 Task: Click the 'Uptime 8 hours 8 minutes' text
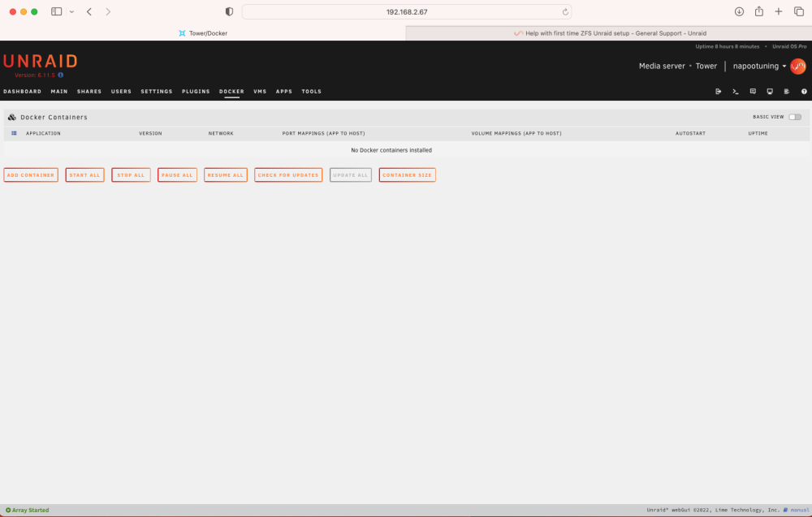(727, 46)
